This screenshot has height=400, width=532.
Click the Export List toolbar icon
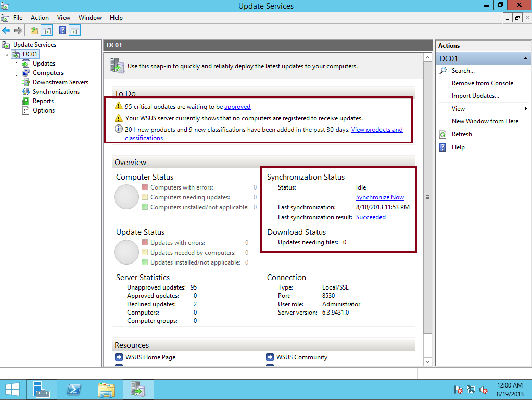coord(34,30)
